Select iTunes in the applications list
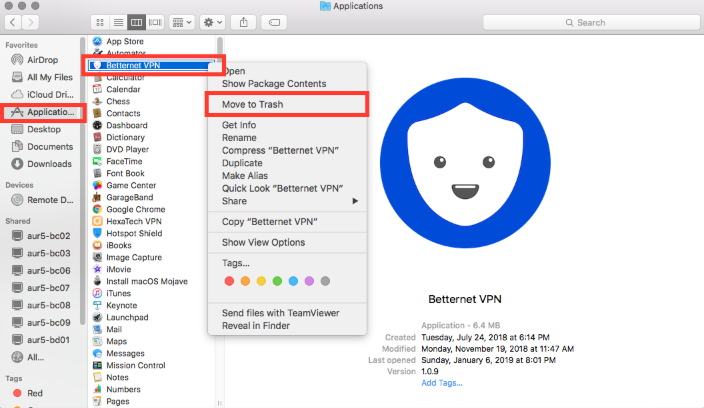 tap(112, 294)
